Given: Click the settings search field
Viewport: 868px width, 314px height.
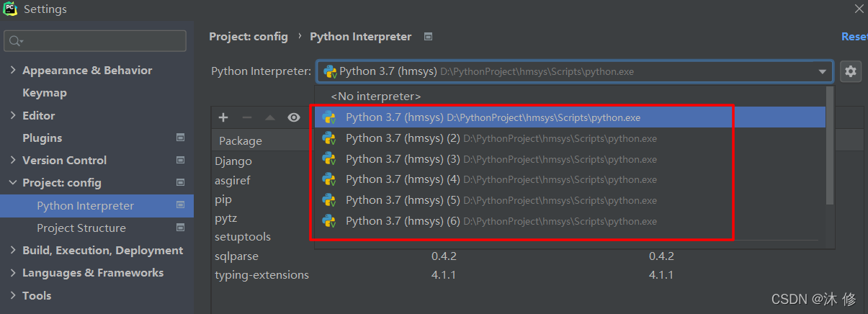Looking at the screenshot, I should pyautogui.click(x=95, y=41).
